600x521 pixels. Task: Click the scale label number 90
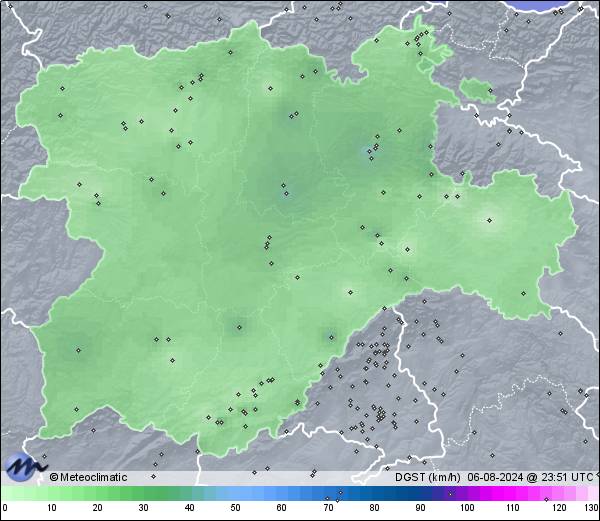point(420,509)
